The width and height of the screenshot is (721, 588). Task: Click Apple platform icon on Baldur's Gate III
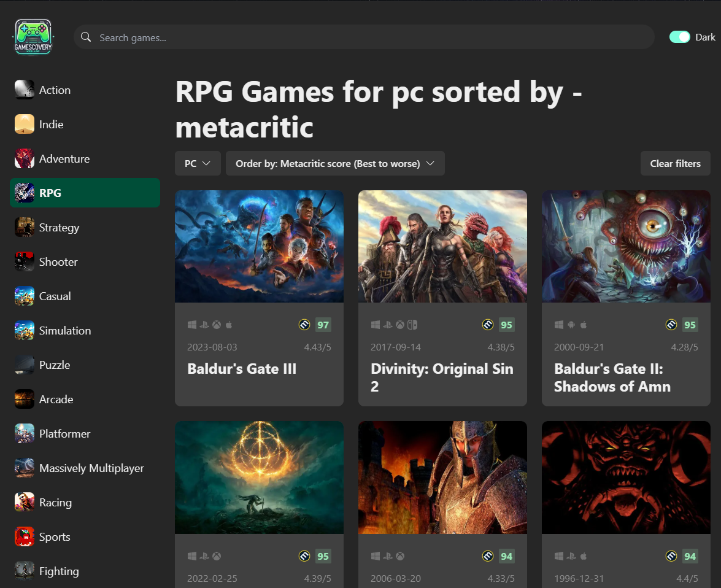pyautogui.click(x=229, y=325)
